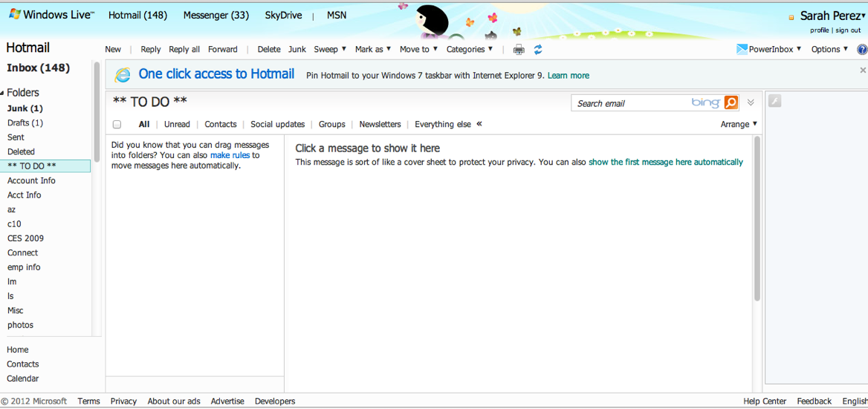Click the reading pane vertical scrollbar
The height and width of the screenshot is (409, 868).
[x=757, y=218]
